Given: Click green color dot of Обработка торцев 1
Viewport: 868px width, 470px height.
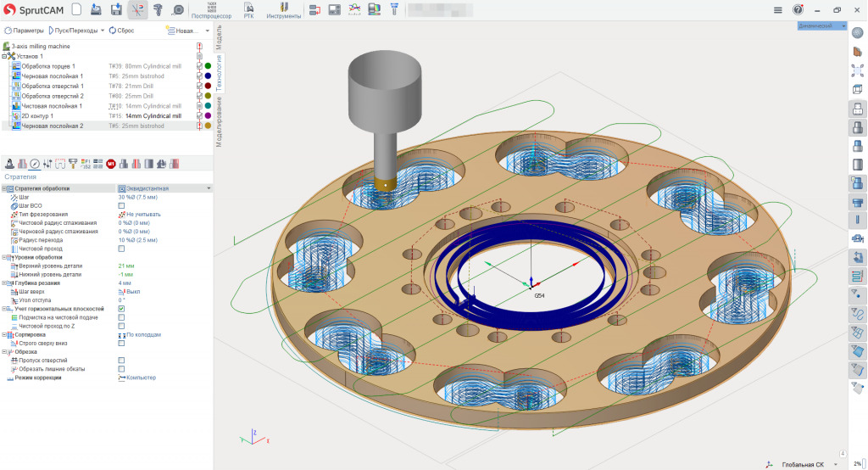Looking at the screenshot, I should click(x=208, y=65).
